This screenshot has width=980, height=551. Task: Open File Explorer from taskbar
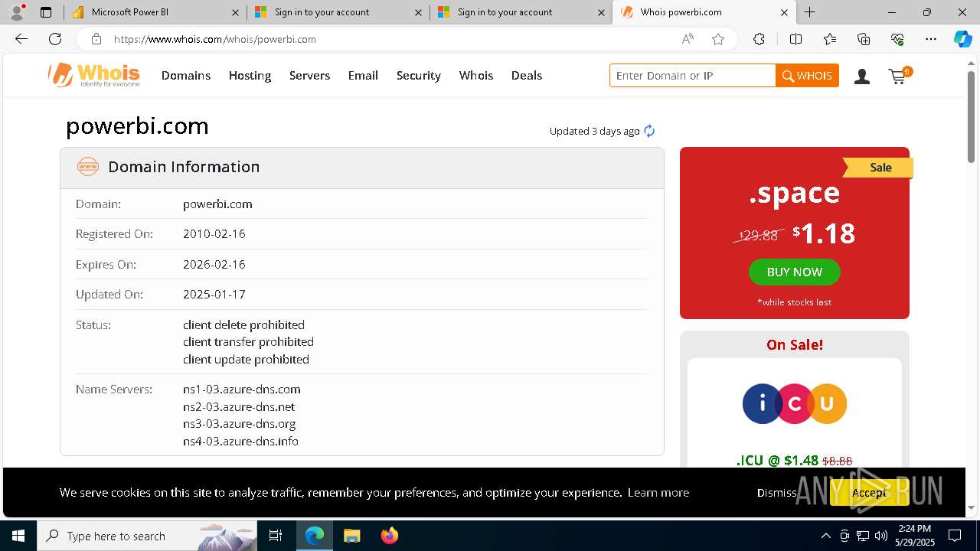pyautogui.click(x=351, y=536)
